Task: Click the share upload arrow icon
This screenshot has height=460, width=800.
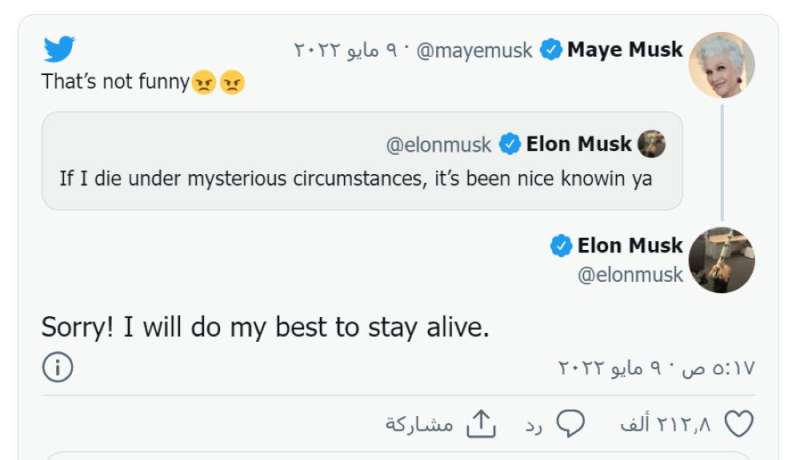Action: coord(482,424)
